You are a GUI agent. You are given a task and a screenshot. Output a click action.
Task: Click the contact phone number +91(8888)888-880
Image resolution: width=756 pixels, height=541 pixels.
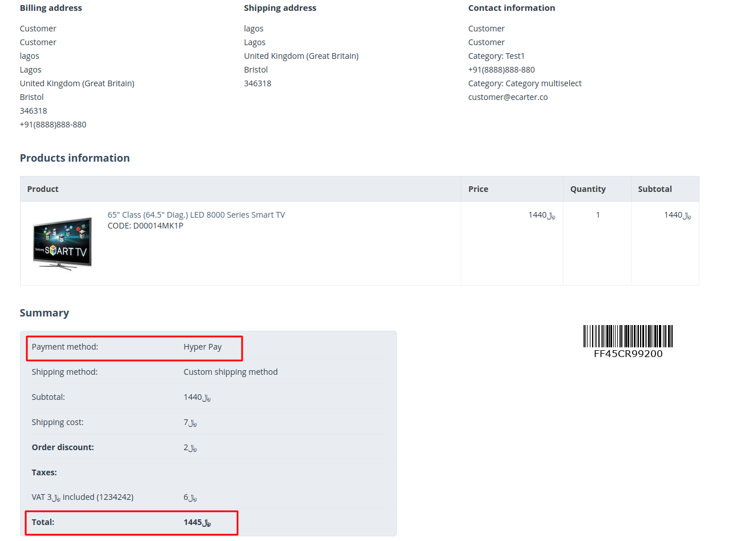(x=501, y=70)
